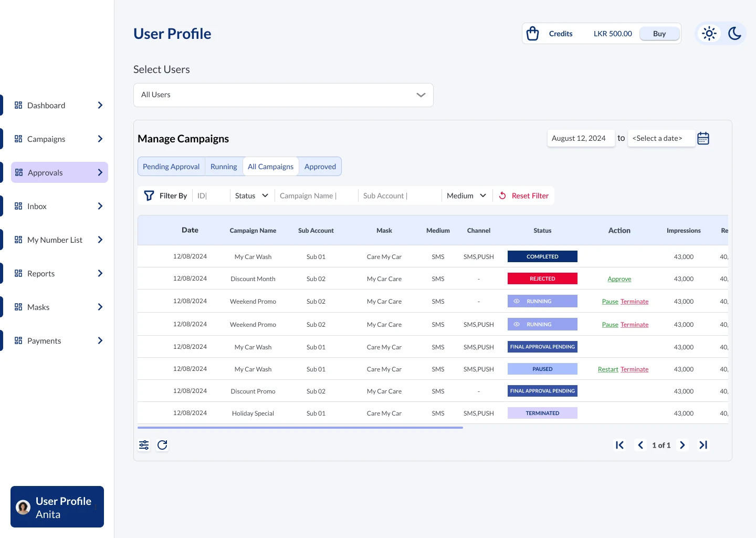Open the calendar date picker icon
The height and width of the screenshot is (538, 756).
coord(703,138)
